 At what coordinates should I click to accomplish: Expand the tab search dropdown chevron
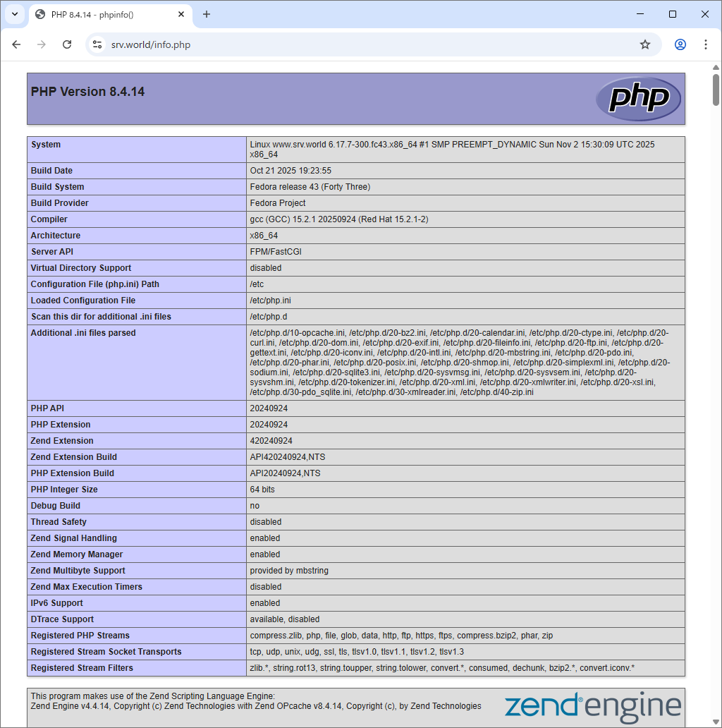coord(14,14)
